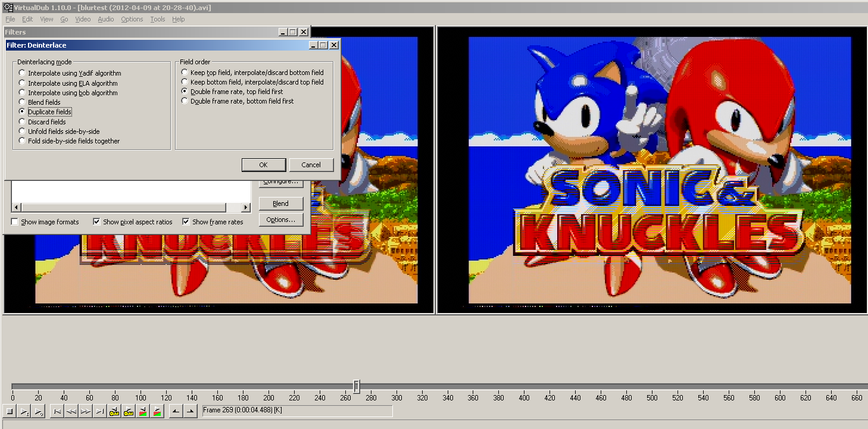This screenshot has height=429, width=868.
Task: Choose Discard fields mode
Action: (x=42, y=122)
